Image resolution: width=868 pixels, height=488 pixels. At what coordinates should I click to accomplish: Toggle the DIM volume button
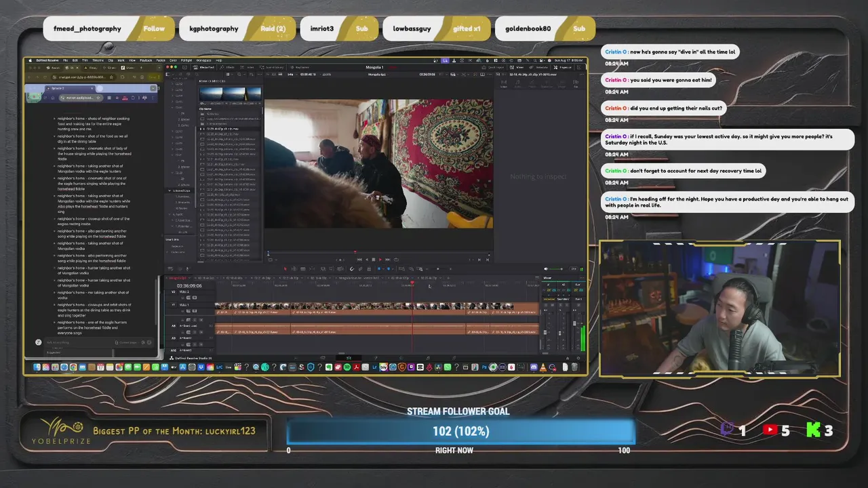(574, 268)
